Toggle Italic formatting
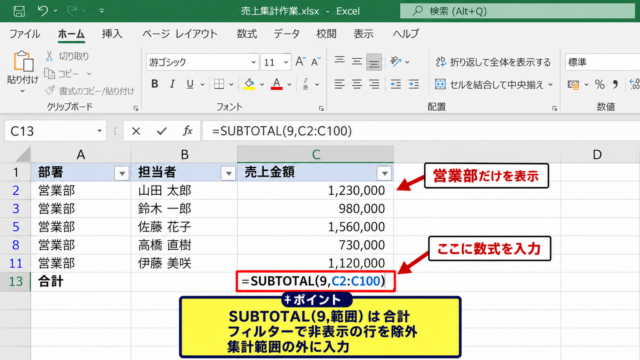640x360 pixels. point(172,84)
